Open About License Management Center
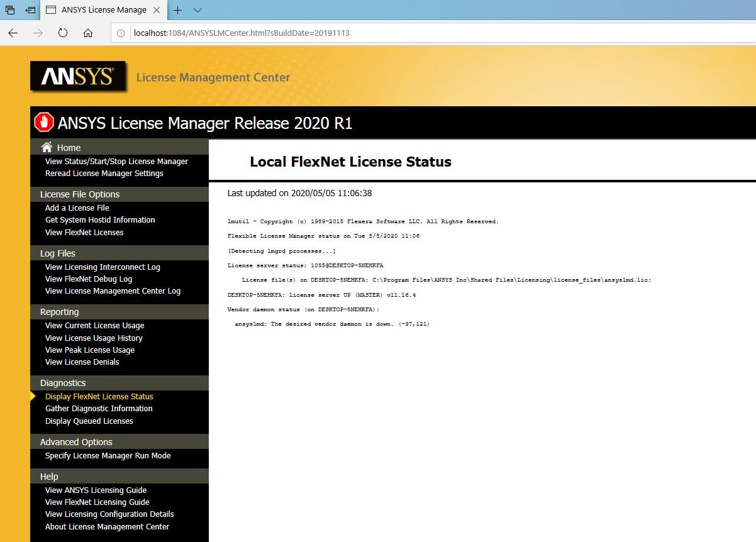Viewport: 756px width, 542px height. pos(107,527)
